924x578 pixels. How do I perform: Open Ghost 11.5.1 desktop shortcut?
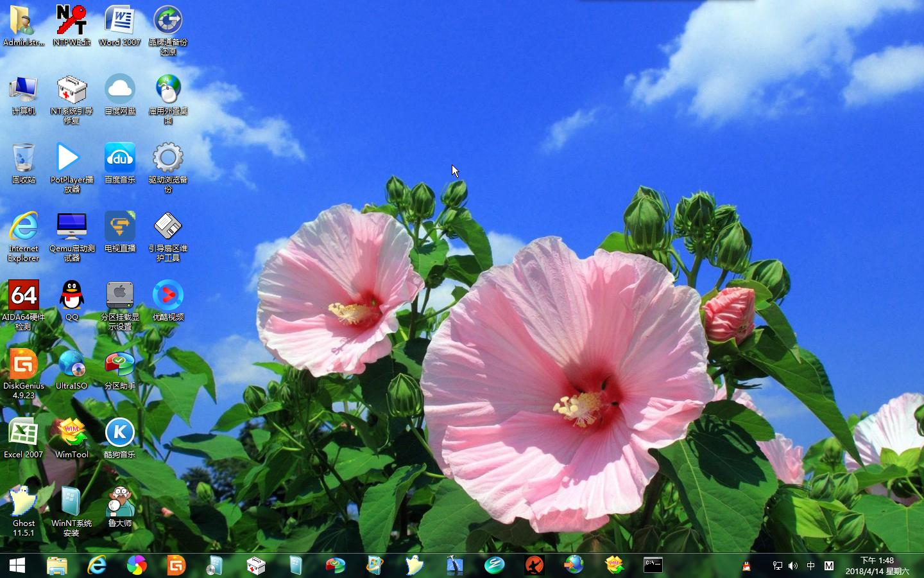tap(24, 511)
